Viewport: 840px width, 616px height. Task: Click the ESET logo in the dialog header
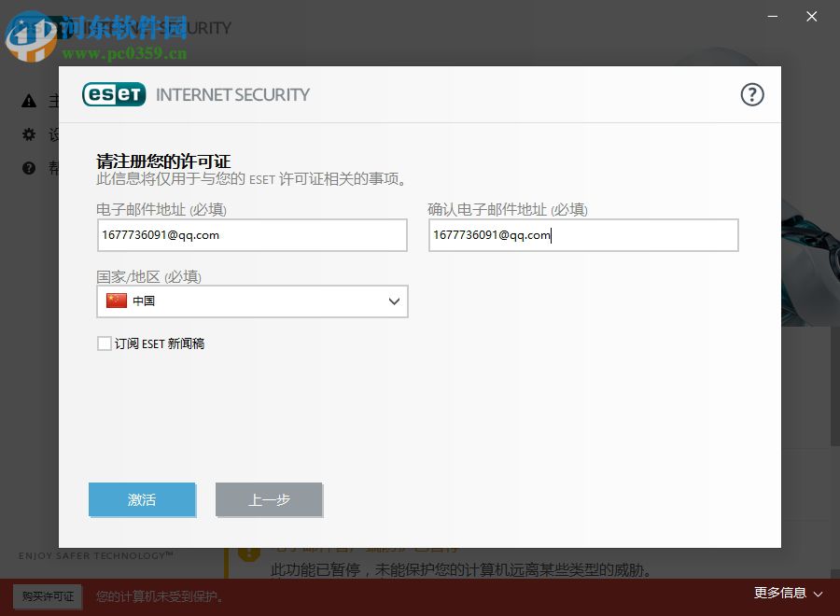[114, 94]
